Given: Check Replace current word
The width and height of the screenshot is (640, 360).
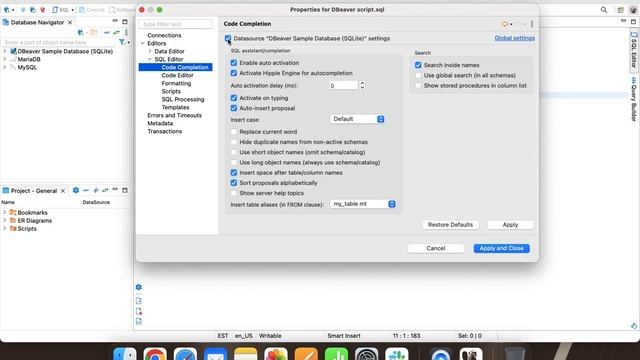Looking at the screenshot, I should (233, 132).
